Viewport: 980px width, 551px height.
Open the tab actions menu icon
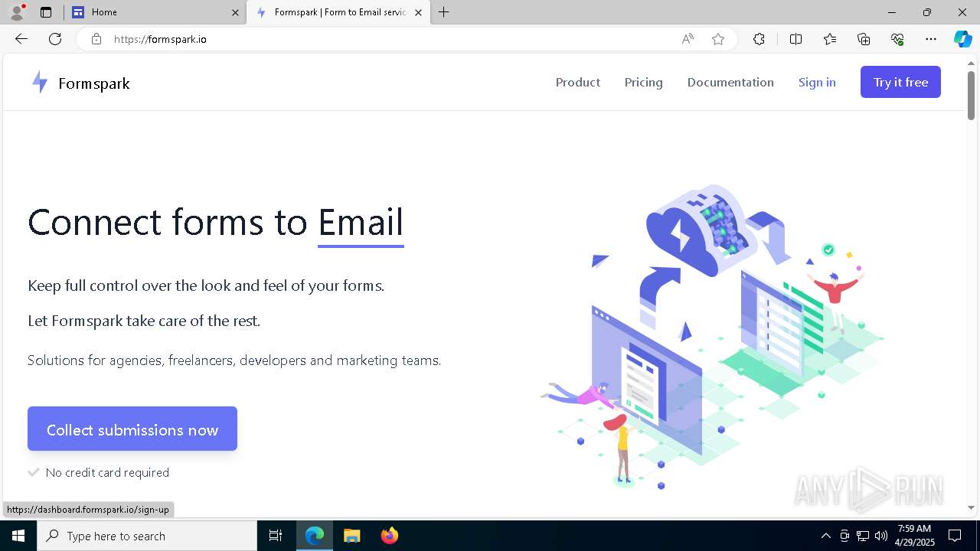[46, 12]
